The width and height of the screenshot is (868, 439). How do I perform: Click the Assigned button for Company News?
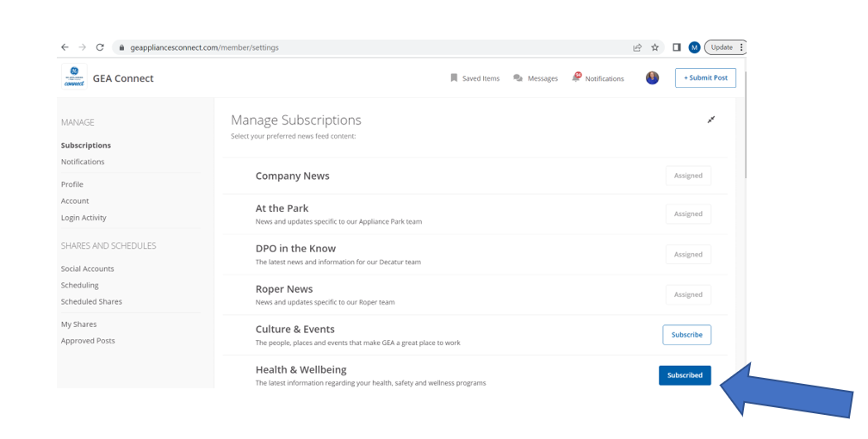[x=688, y=176]
